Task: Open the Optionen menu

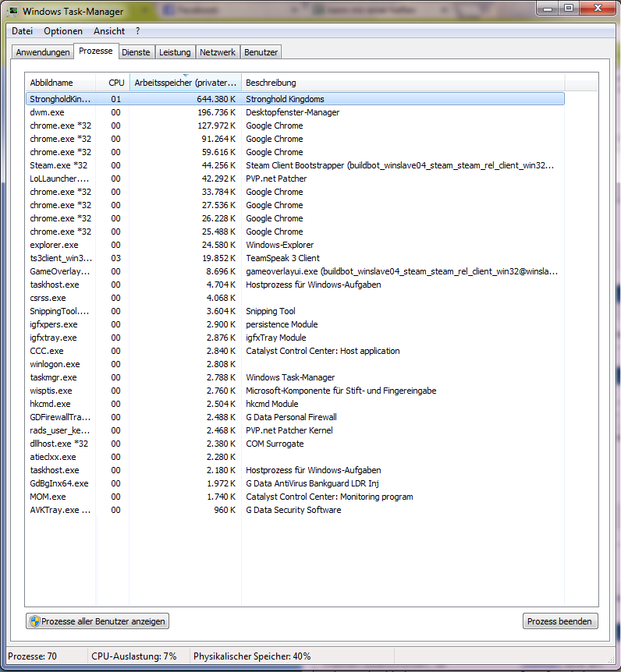Action: click(x=63, y=31)
